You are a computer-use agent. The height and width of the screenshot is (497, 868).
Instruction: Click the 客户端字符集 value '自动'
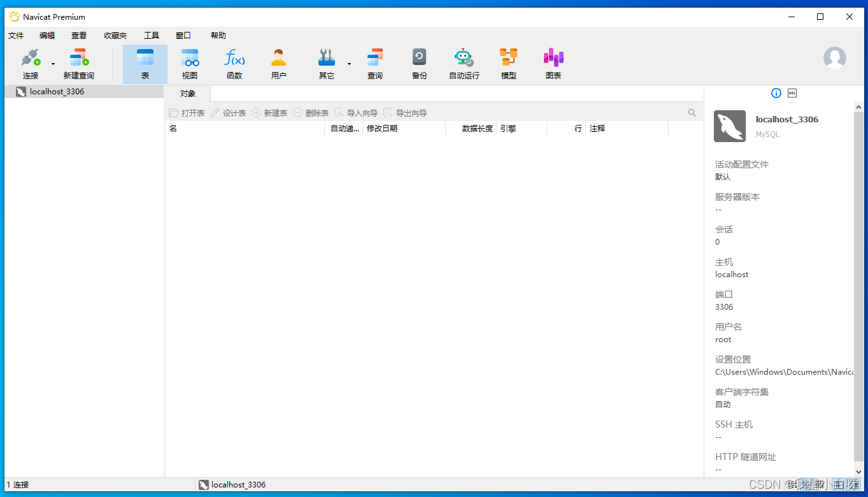[723, 405]
